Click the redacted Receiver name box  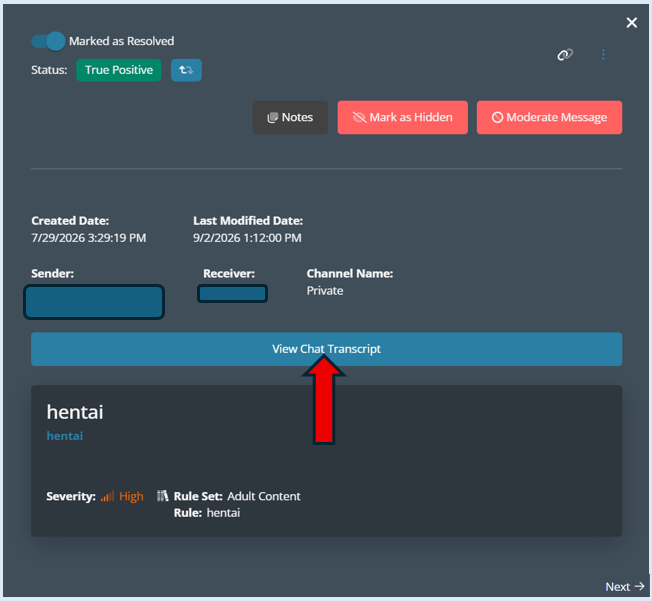(x=232, y=294)
